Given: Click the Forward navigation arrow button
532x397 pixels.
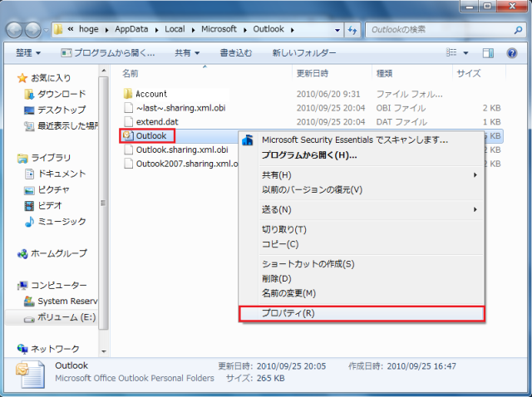Looking at the screenshot, I should tap(33, 30).
